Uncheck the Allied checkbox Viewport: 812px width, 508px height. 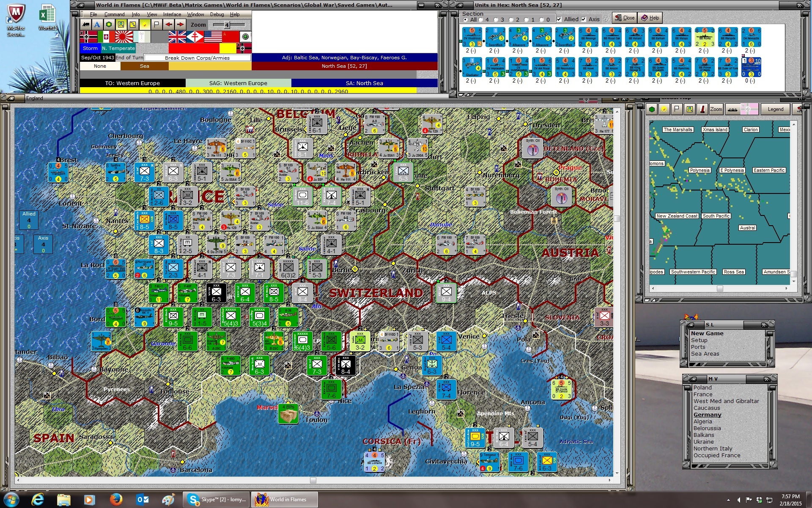(x=559, y=19)
